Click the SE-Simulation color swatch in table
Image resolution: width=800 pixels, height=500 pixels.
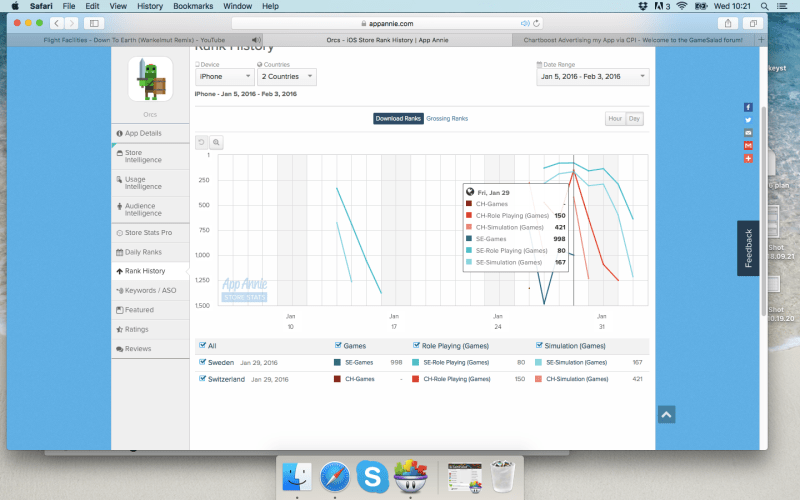[538, 362]
